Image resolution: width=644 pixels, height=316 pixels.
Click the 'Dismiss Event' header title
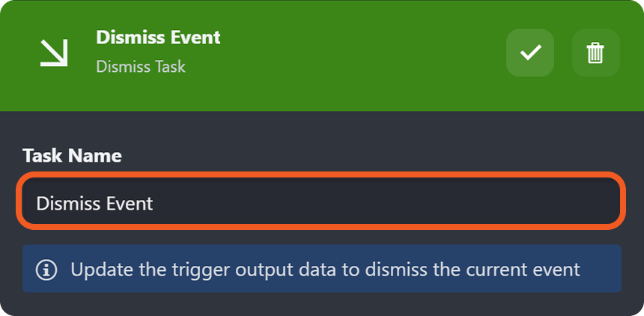tap(158, 37)
